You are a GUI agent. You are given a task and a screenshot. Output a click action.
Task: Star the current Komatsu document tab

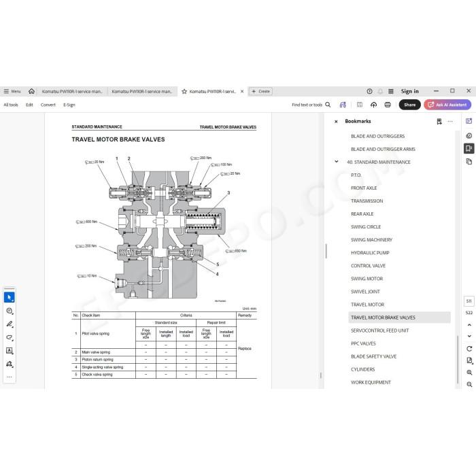[x=184, y=91]
